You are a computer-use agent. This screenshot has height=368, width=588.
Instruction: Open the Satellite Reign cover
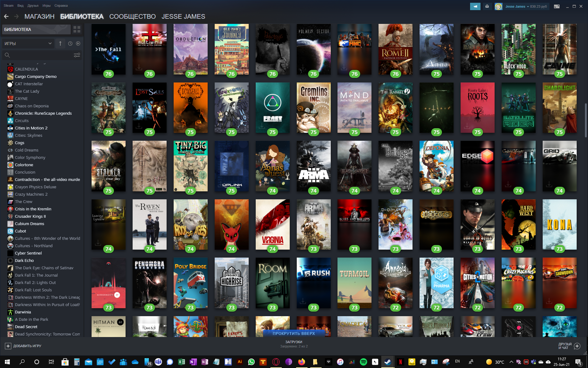pyautogui.click(x=518, y=108)
